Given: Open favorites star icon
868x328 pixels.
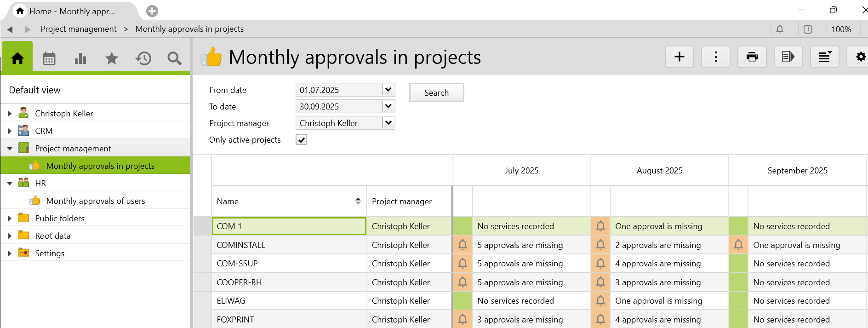Looking at the screenshot, I should (112, 58).
